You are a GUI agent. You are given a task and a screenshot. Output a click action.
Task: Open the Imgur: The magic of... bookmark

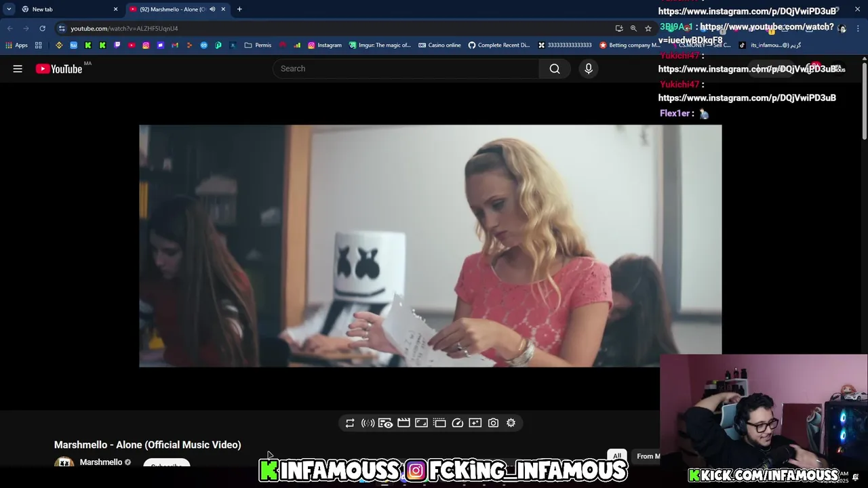380,45
